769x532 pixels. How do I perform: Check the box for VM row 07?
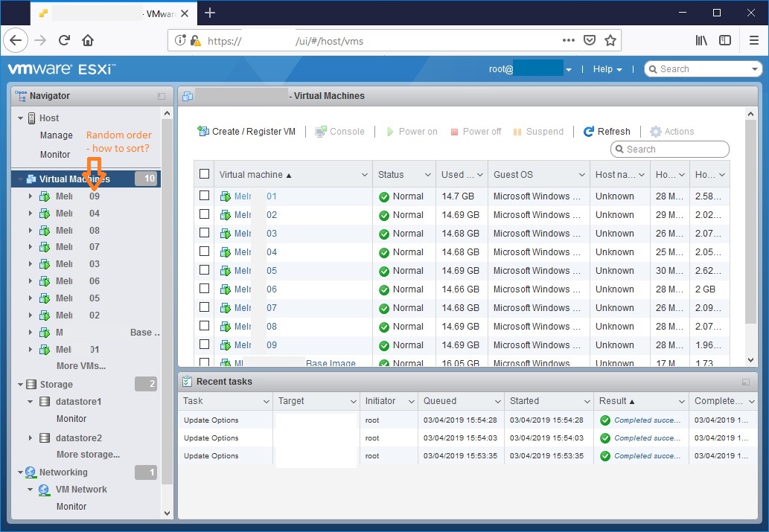coord(205,307)
